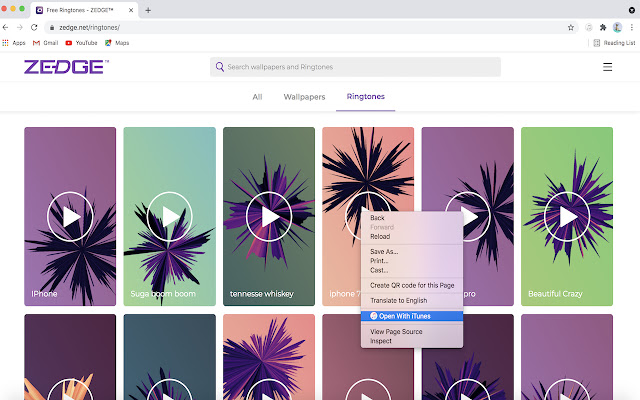
Task: Play the Beautiful Crazy ringtone
Action: point(567,215)
